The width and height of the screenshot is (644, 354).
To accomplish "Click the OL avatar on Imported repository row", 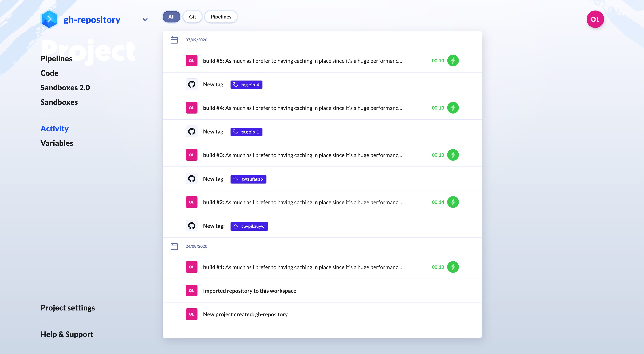I will tap(191, 291).
